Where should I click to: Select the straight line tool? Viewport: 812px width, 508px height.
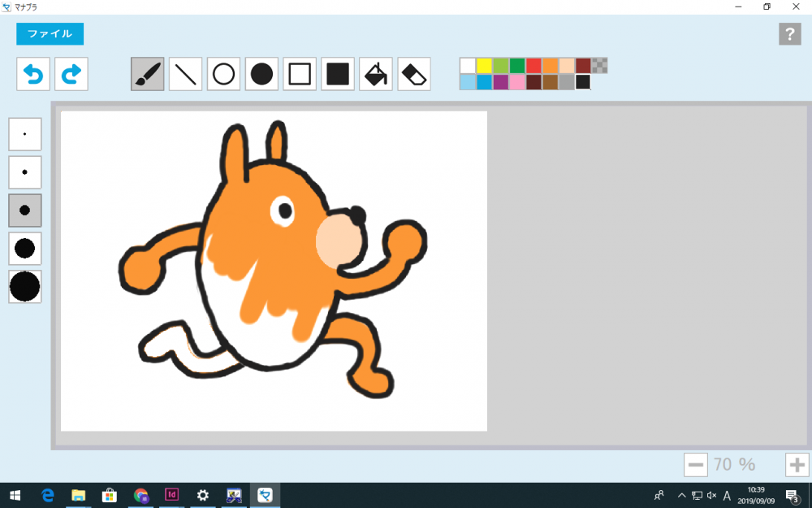tap(186, 74)
